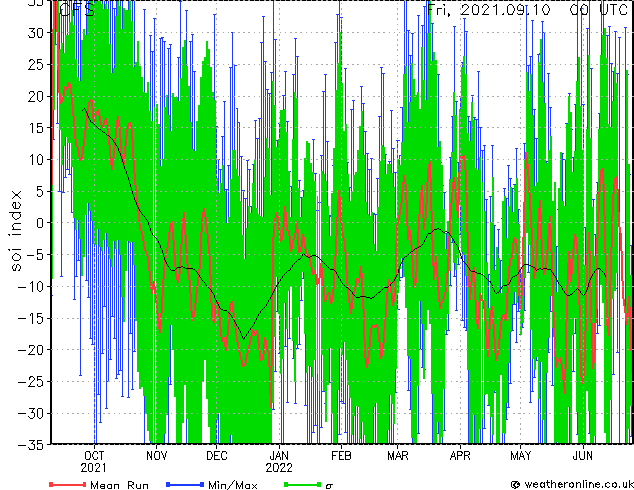Click the blue Min/Max legend line
634x490 pixels.
coord(185,484)
